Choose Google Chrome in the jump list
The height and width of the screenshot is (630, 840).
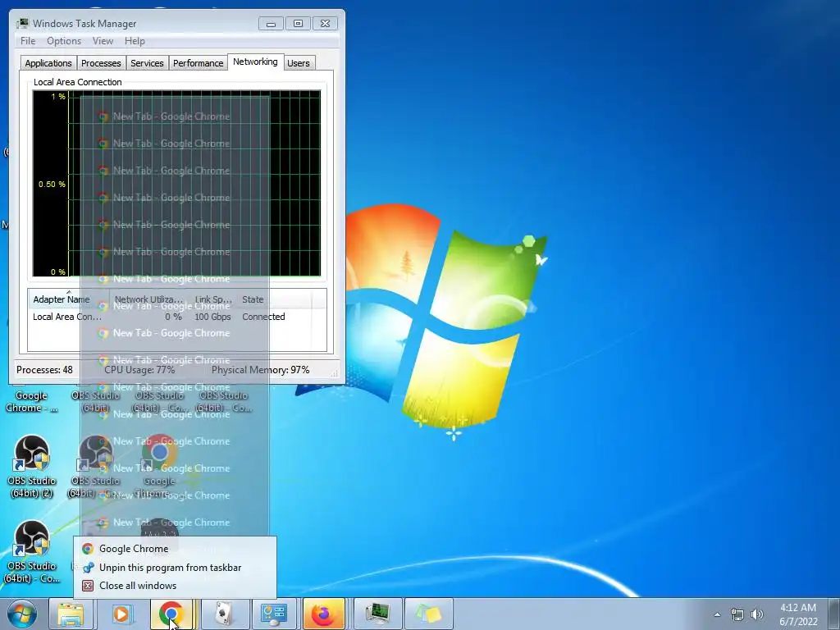click(175, 549)
